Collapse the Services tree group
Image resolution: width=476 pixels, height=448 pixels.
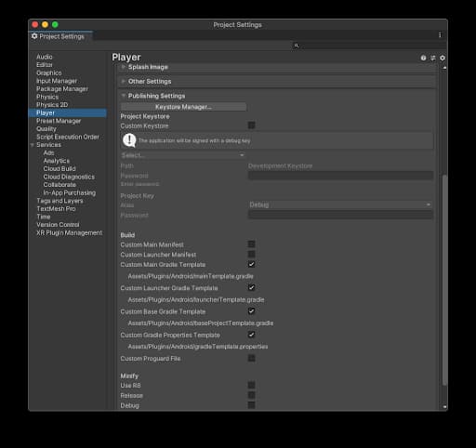33,145
